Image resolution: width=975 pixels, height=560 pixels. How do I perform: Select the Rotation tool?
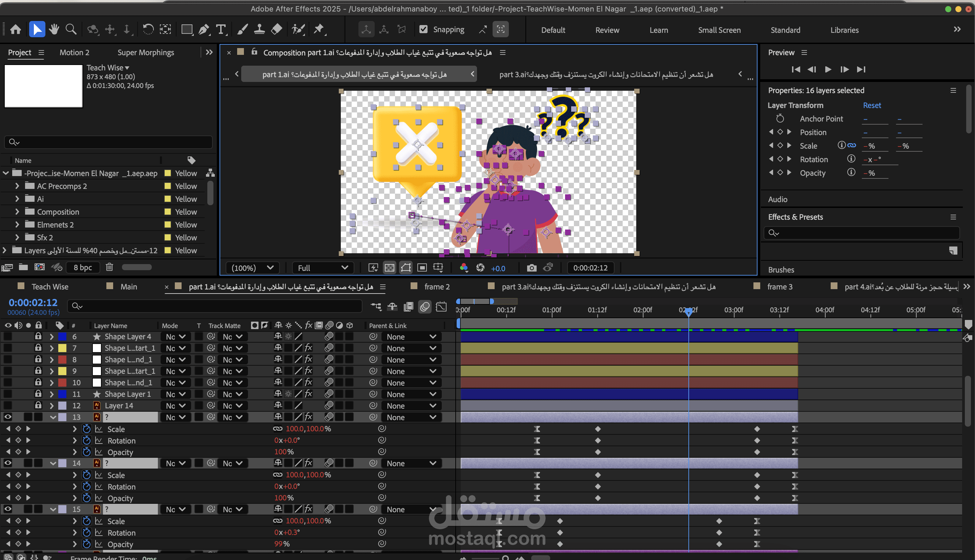point(148,29)
